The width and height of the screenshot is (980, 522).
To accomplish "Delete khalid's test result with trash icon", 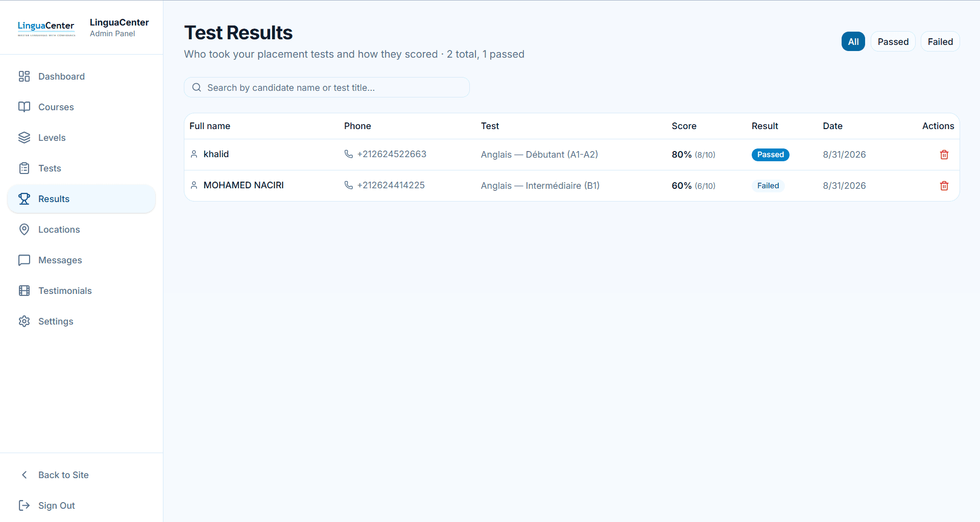I will [x=944, y=155].
